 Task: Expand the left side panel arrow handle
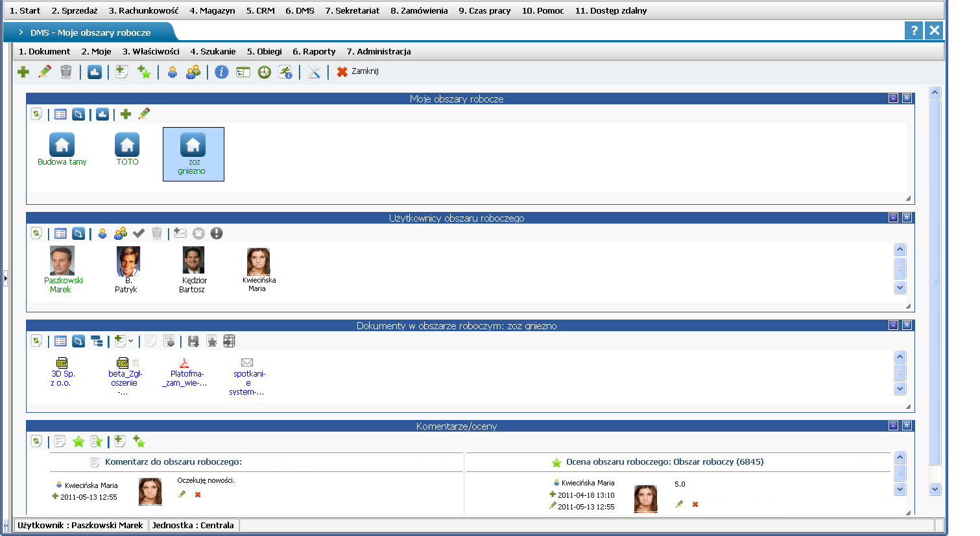pos(5,279)
